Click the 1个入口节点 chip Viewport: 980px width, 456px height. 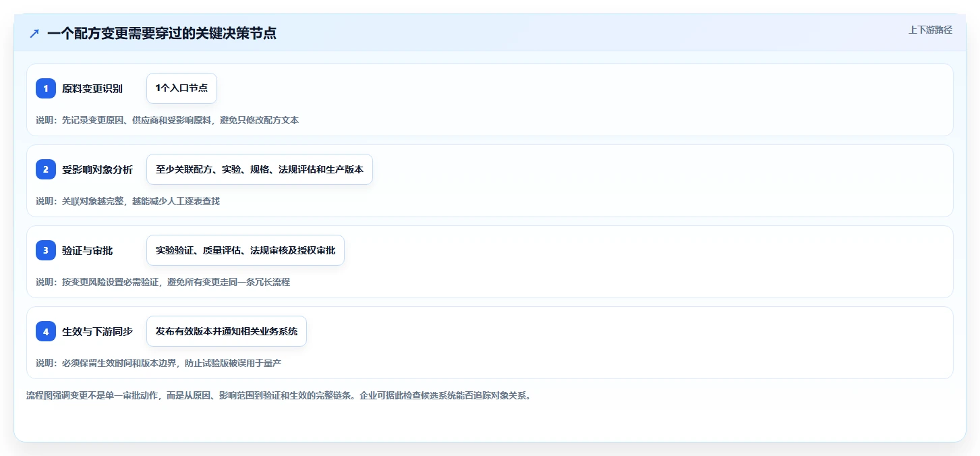point(181,88)
